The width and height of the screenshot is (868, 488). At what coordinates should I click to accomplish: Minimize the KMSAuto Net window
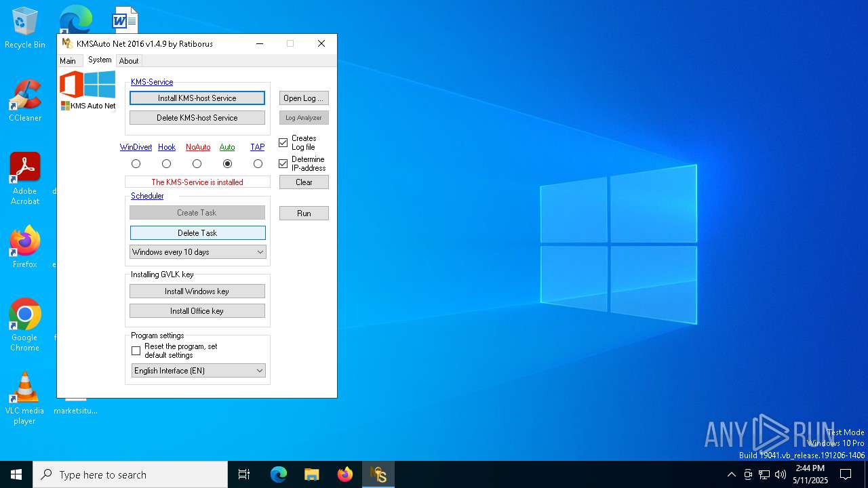pyautogui.click(x=260, y=43)
